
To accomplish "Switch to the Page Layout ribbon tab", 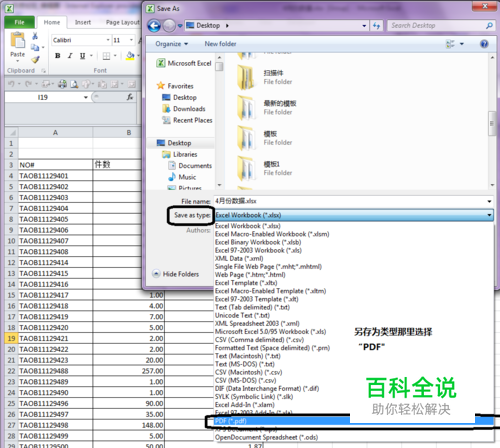I will point(123,22).
